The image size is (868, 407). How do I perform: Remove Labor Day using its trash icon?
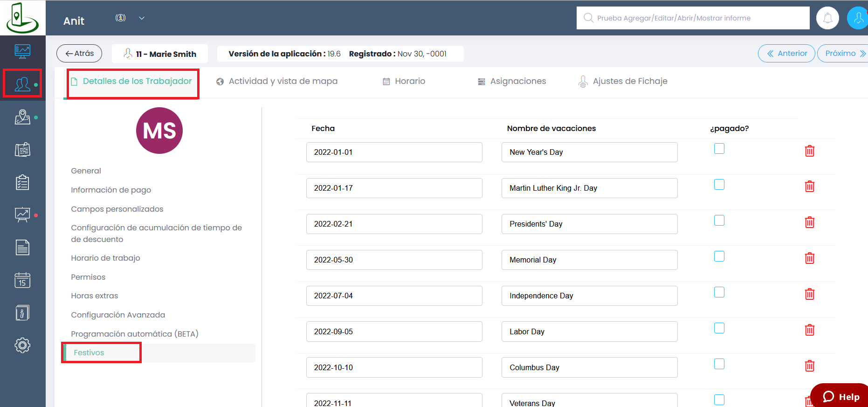(x=809, y=330)
